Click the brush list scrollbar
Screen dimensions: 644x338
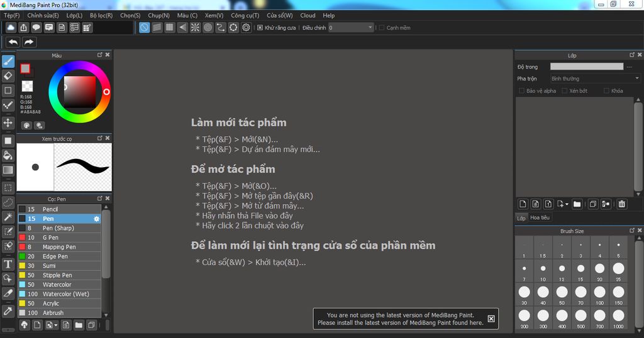coord(106,243)
